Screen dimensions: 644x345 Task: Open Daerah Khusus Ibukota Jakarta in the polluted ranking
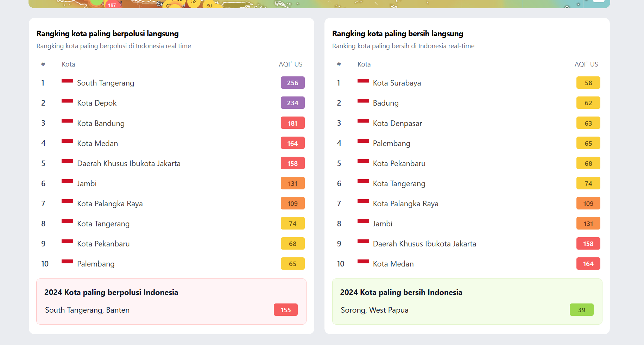129,163
